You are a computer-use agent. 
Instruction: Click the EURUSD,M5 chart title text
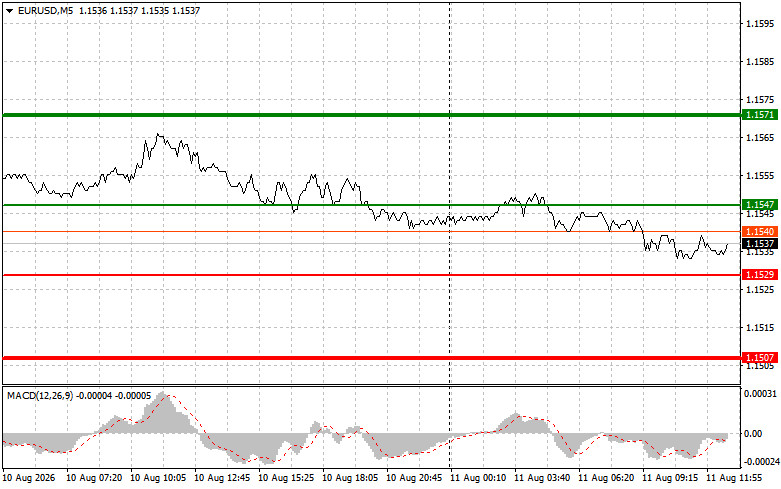45,10
